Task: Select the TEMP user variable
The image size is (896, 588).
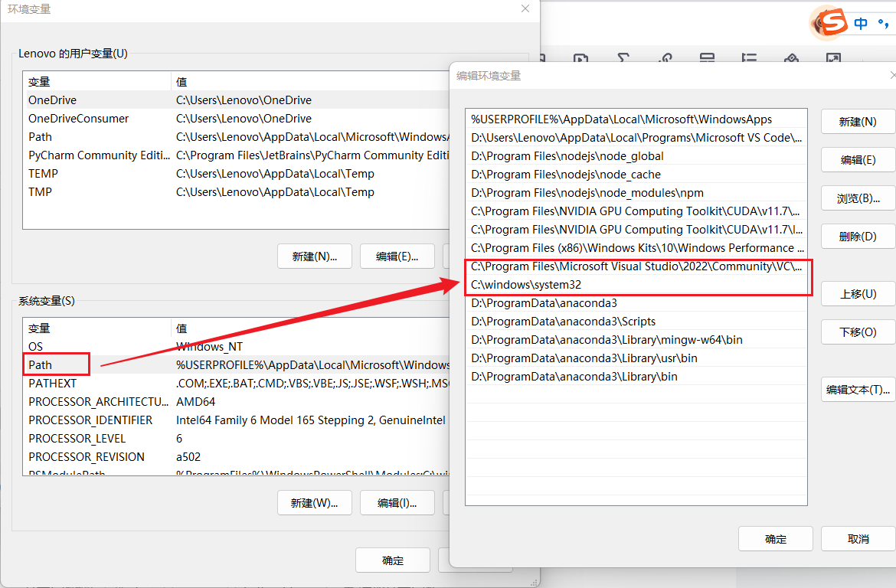Action: [237, 173]
